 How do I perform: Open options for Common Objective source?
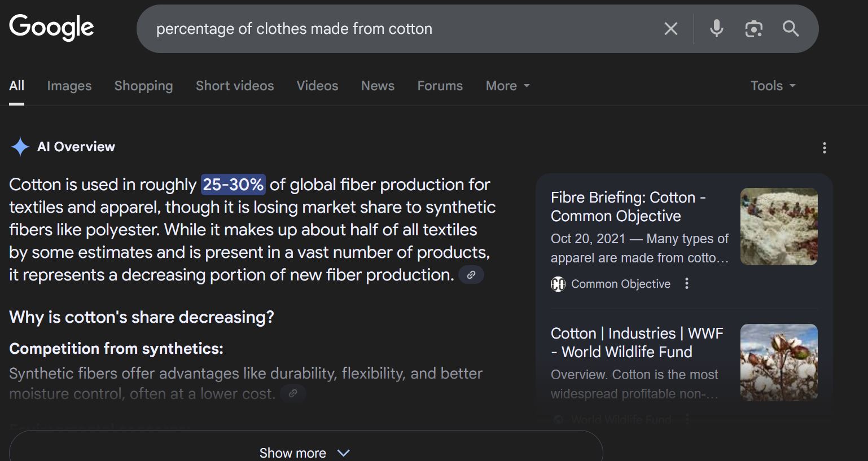click(686, 283)
